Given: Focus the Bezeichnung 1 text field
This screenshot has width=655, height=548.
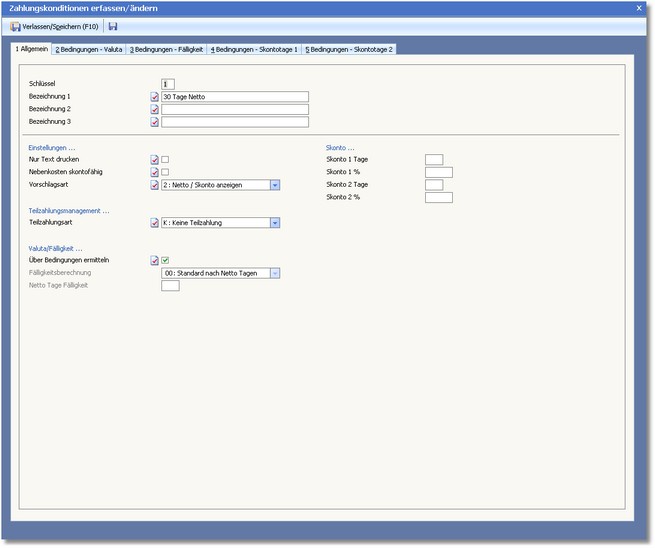Looking at the screenshot, I should 234,97.
